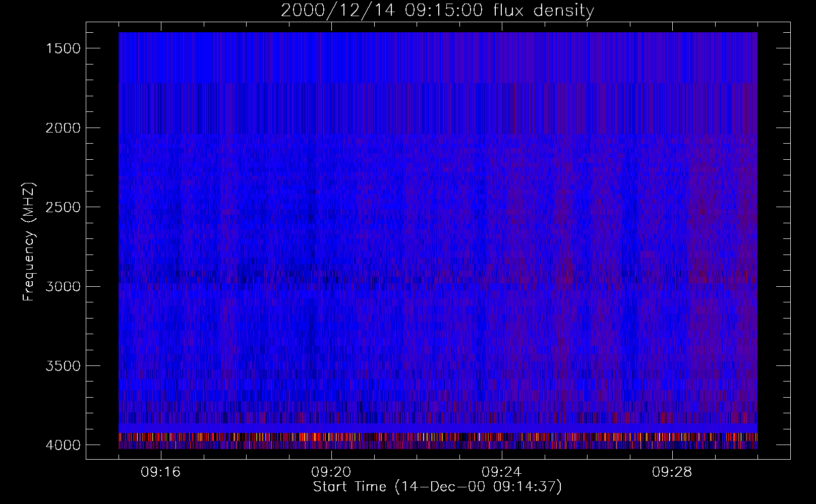Viewport: 816px width, 504px height.
Task: Select the 2000 frequency tick label
Action: click(63, 128)
